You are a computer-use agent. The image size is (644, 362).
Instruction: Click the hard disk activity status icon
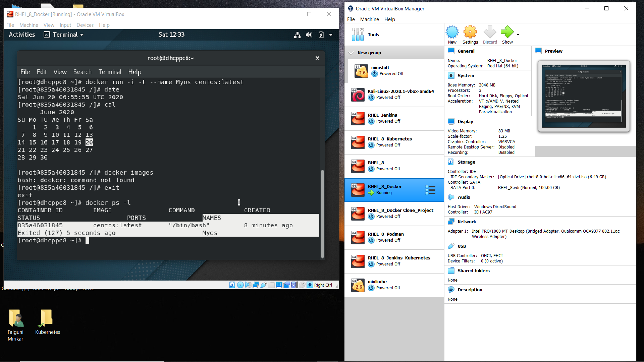232,285
